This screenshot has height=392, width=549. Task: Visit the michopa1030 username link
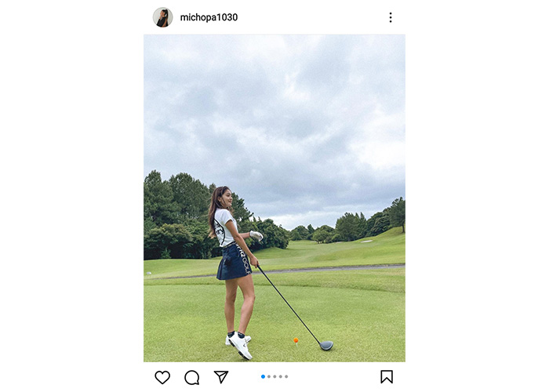point(209,17)
